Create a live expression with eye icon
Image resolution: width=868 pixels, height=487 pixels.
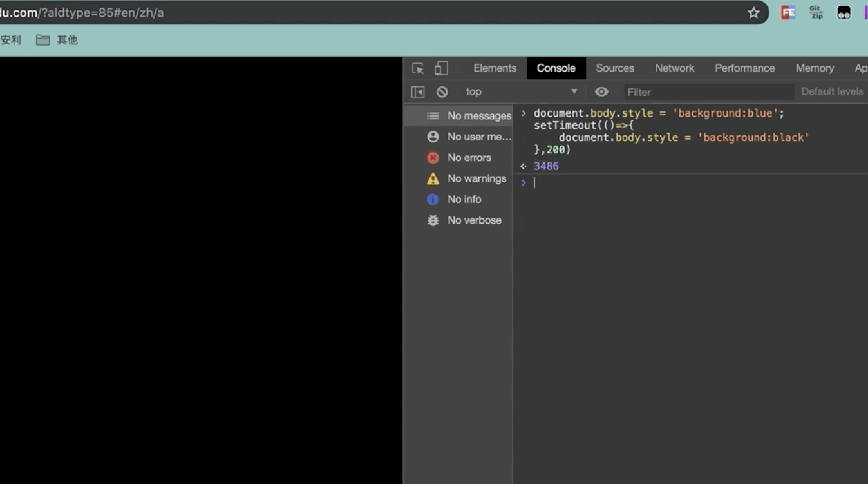(x=601, y=92)
